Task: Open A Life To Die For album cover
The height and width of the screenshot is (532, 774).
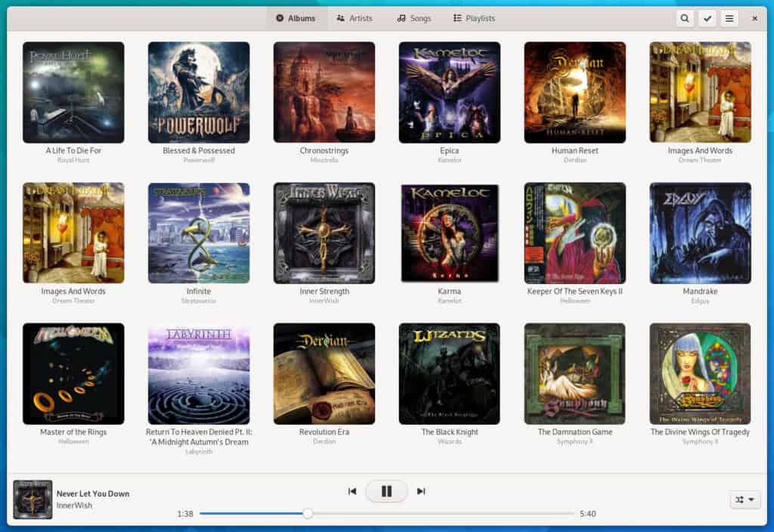Action: (73, 92)
